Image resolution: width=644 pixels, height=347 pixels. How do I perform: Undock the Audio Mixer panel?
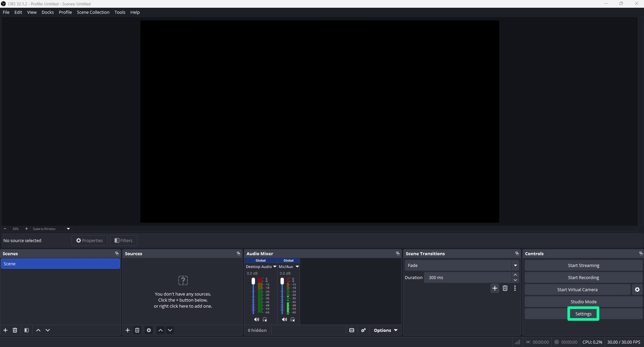click(398, 254)
